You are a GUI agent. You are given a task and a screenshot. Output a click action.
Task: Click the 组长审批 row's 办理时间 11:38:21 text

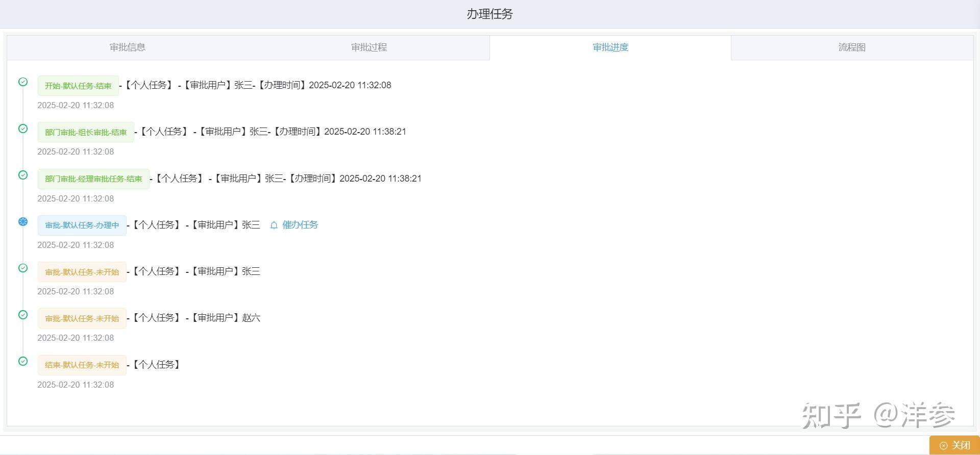[338, 132]
